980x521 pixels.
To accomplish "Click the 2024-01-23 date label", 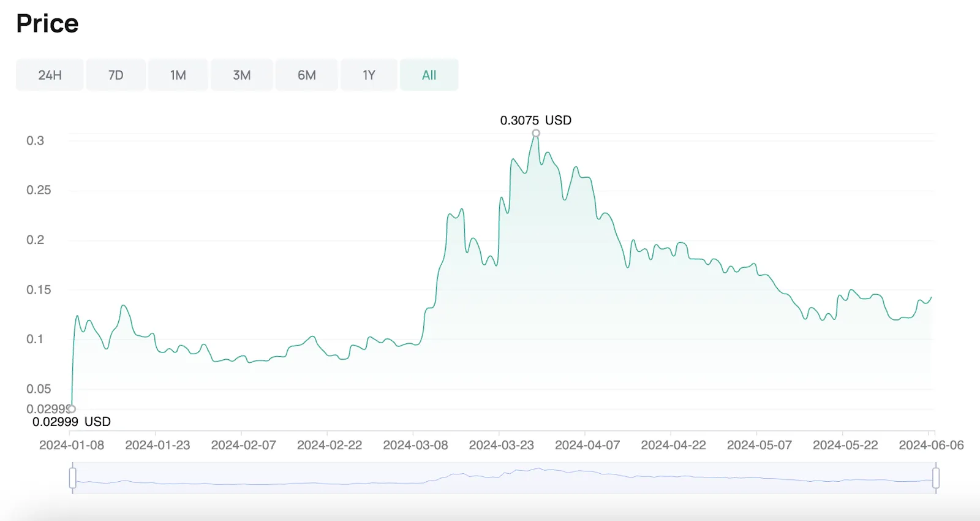I will click(x=157, y=445).
